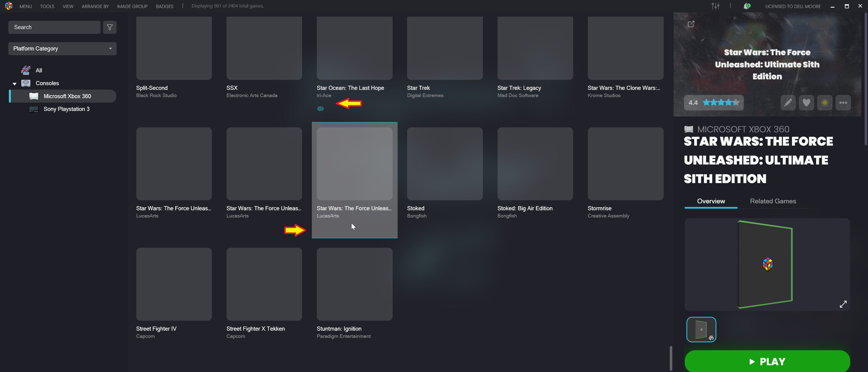Click the 4.4 rating value

[693, 103]
